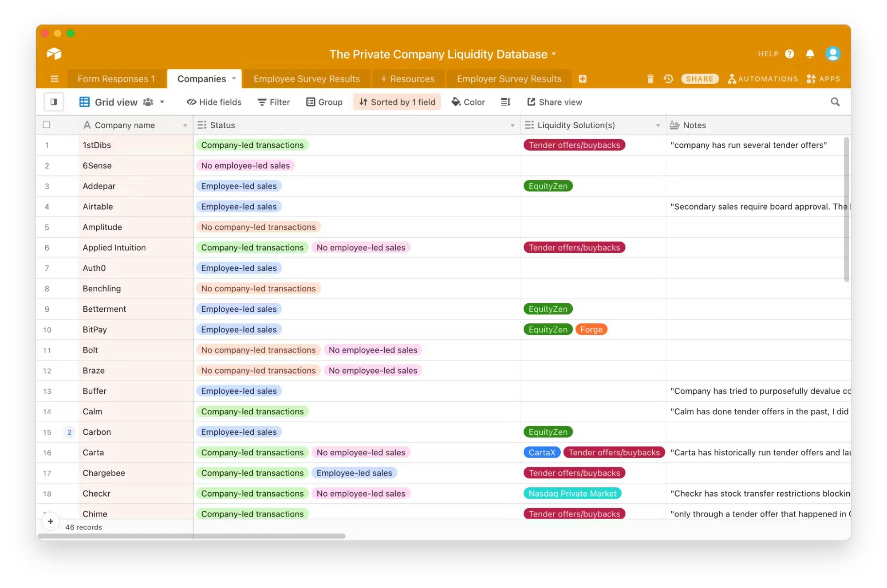
Task: Open Sorted by 1 field settings
Action: (397, 102)
